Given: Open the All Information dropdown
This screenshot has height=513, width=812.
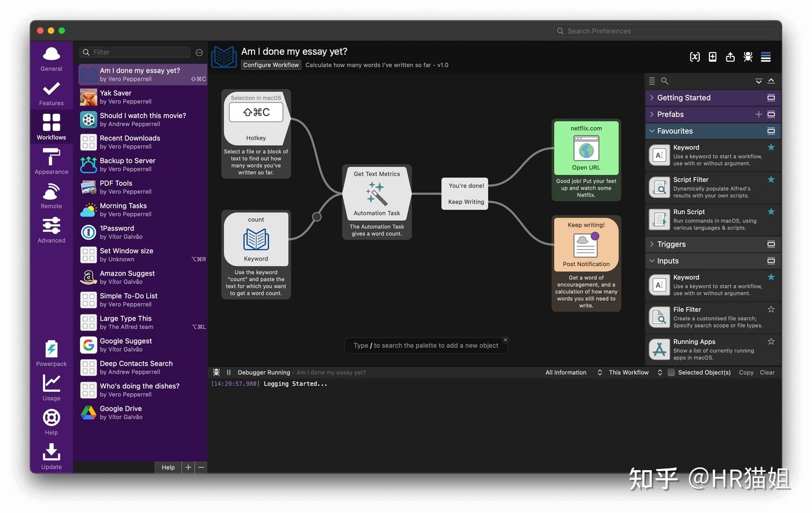Looking at the screenshot, I should (x=573, y=373).
